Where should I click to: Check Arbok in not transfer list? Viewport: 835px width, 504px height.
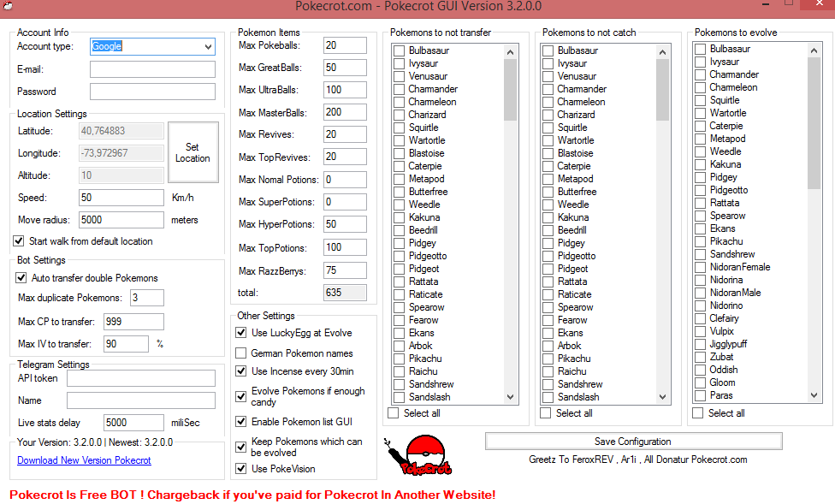tap(399, 346)
